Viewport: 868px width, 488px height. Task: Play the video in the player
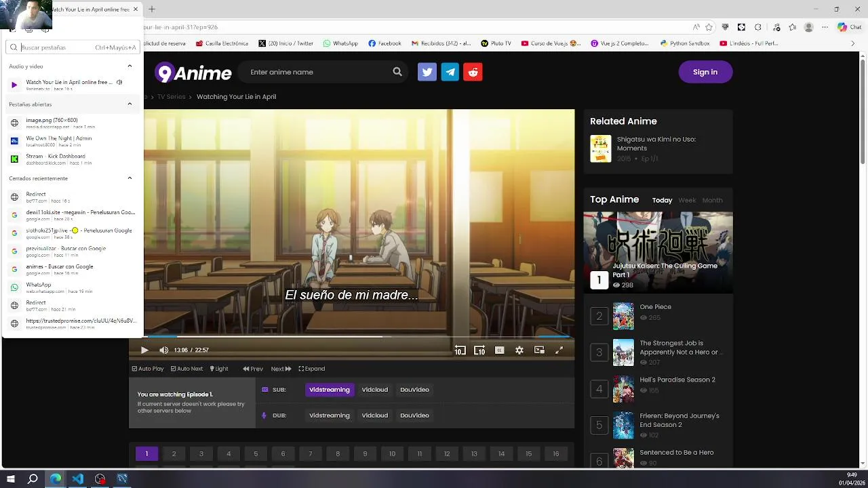point(144,350)
